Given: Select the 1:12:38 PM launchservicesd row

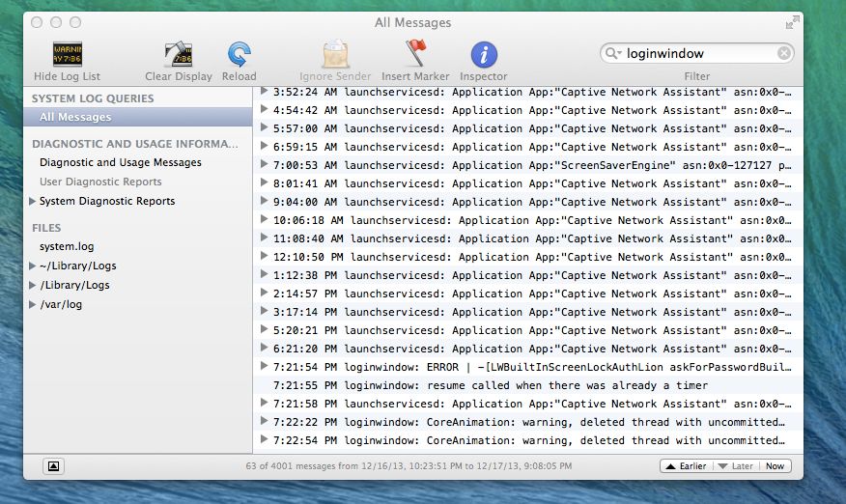Looking at the screenshot, I should tap(527, 275).
